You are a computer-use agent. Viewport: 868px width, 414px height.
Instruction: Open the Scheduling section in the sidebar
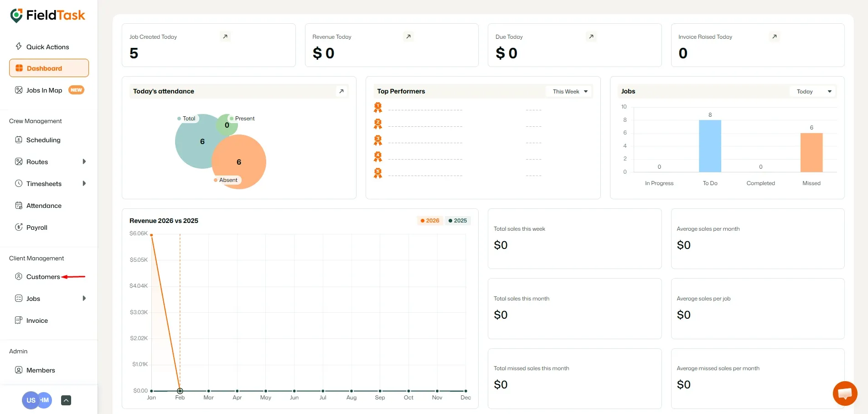43,140
